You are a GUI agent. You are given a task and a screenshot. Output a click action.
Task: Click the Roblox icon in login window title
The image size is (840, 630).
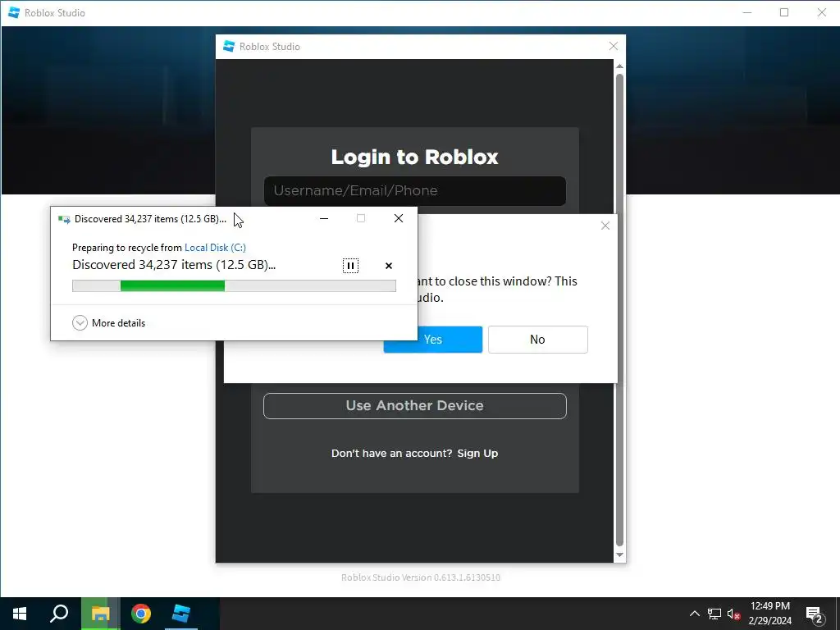[229, 46]
